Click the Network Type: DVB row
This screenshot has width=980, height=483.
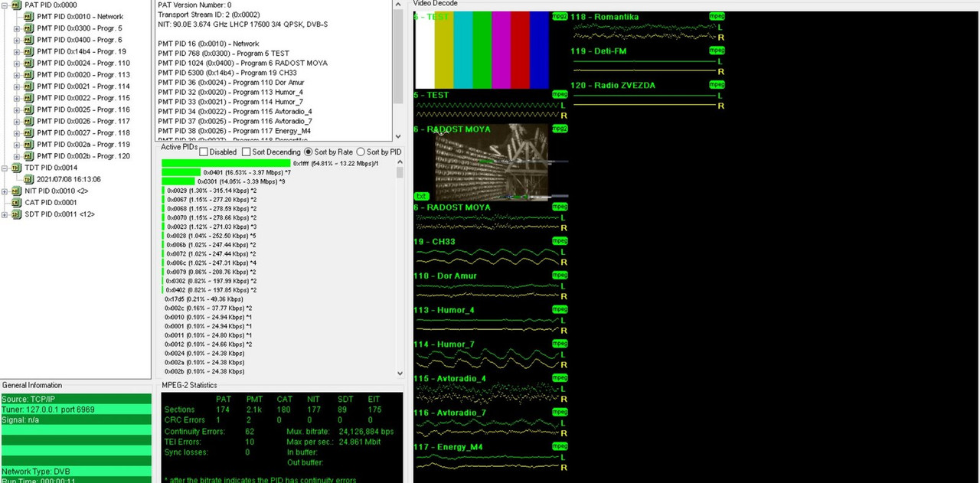click(76, 472)
